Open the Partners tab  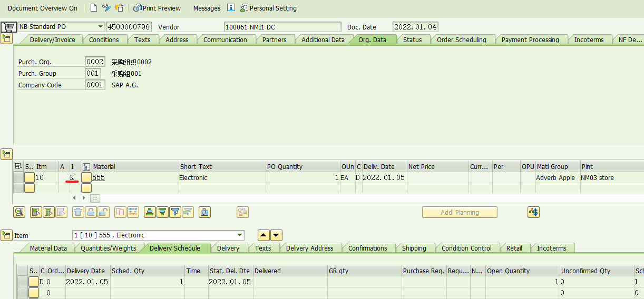pyautogui.click(x=275, y=39)
